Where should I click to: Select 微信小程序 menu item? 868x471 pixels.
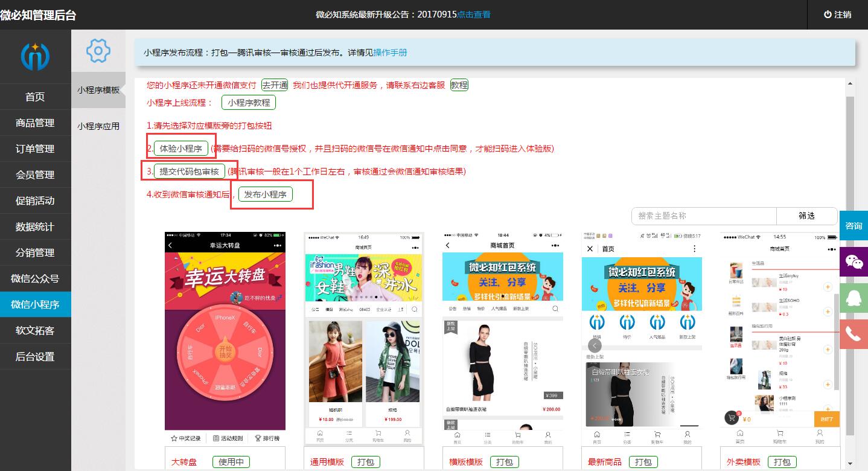coord(35,304)
